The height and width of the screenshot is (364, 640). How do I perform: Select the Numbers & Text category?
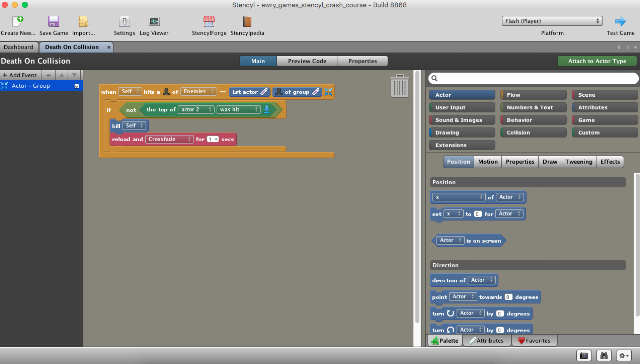(x=533, y=108)
